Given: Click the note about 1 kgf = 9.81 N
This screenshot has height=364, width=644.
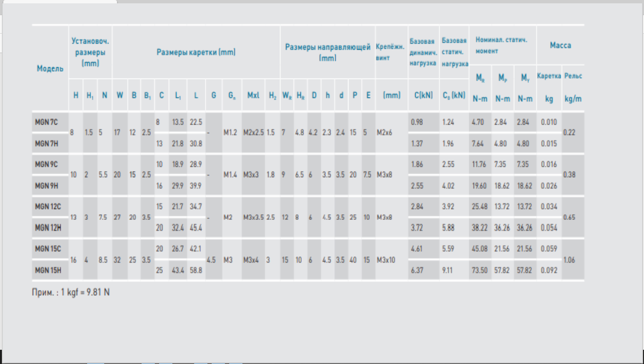Looking at the screenshot, I should coord(71,292).
